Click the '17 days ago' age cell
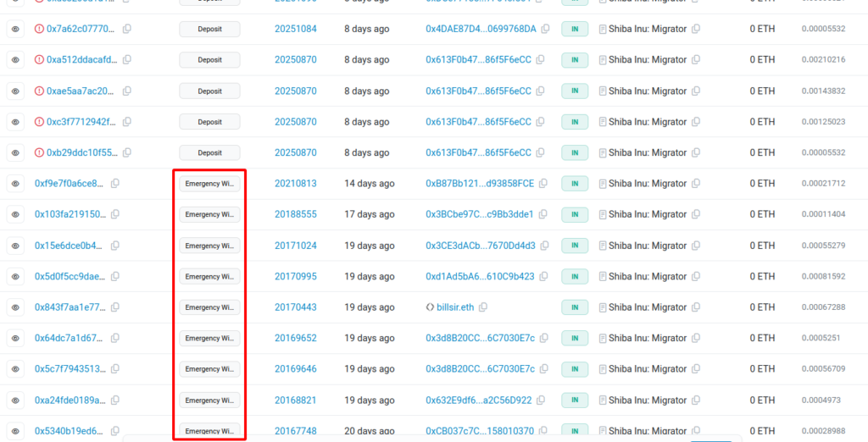 coord(370,214)
